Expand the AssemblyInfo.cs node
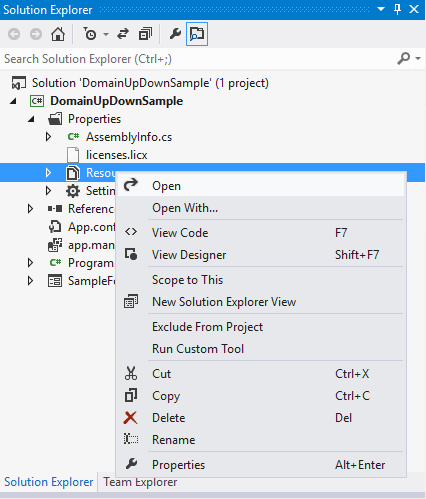The height and width of the screenshot is (499, 426). 49,137
